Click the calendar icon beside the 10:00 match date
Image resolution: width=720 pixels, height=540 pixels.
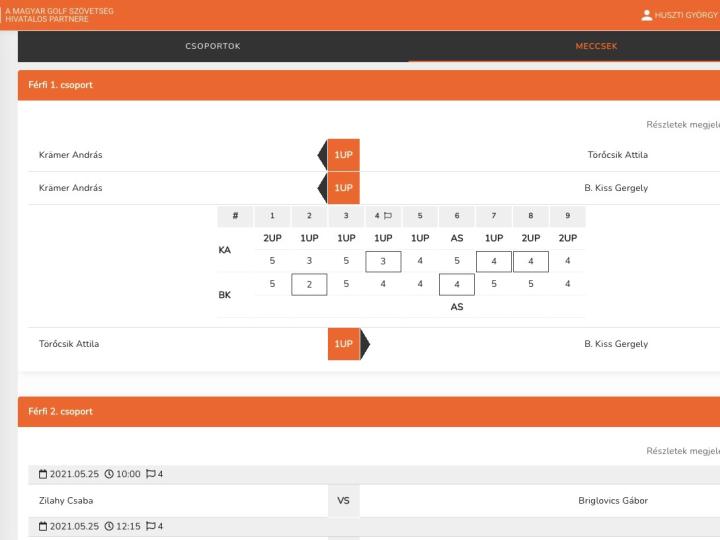point(43,474)
